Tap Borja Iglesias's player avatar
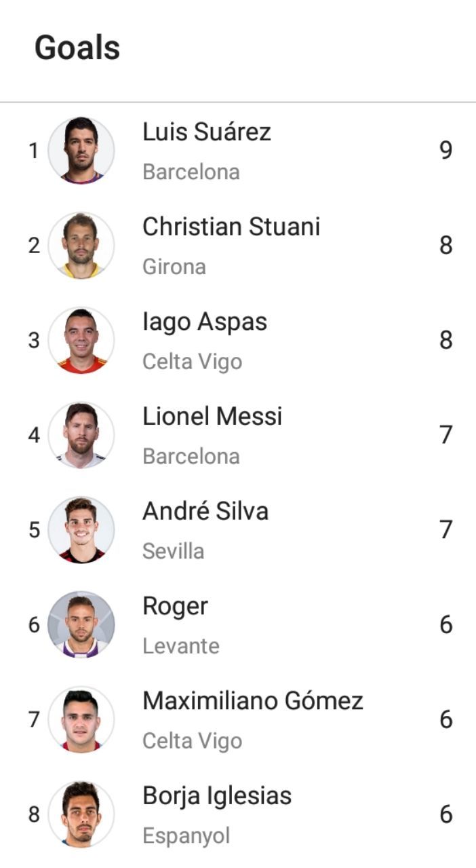This screenshot has height=868, width=476. (81, 814)
